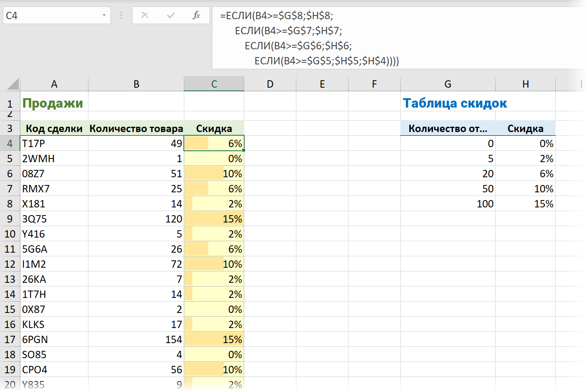Image resolution: width=587 pixels, height=392 pixels.
Task: Select column B header
Action: click(136, 84)
